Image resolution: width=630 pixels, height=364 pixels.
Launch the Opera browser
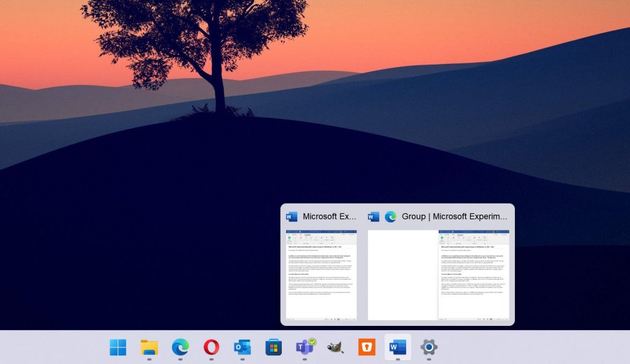211,348
